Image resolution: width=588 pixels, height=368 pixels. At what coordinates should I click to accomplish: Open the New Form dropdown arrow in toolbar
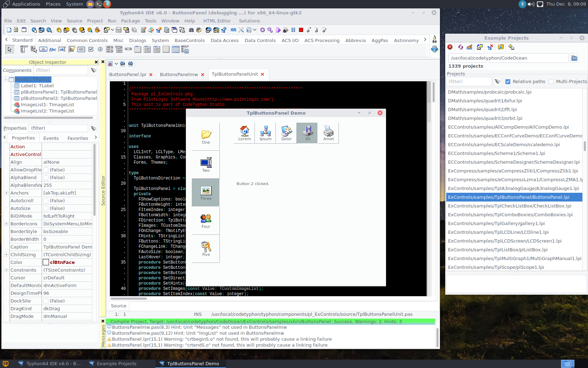112,30
